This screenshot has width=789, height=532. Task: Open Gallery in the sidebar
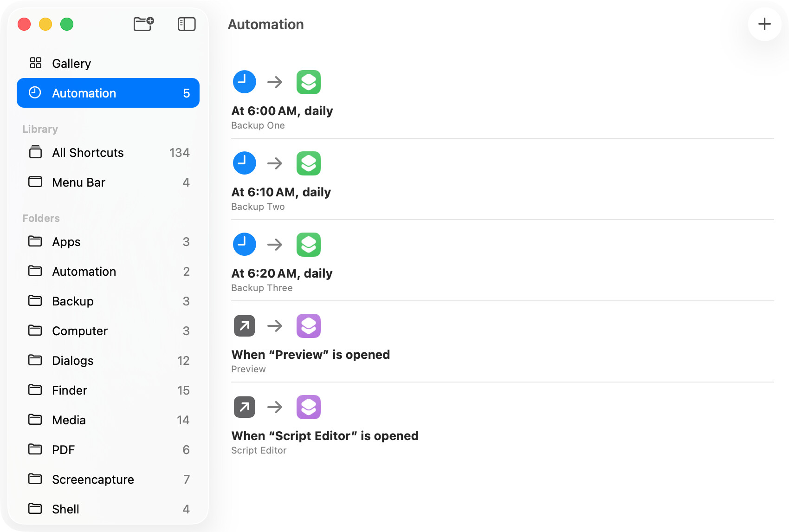(x=108, y=63)
